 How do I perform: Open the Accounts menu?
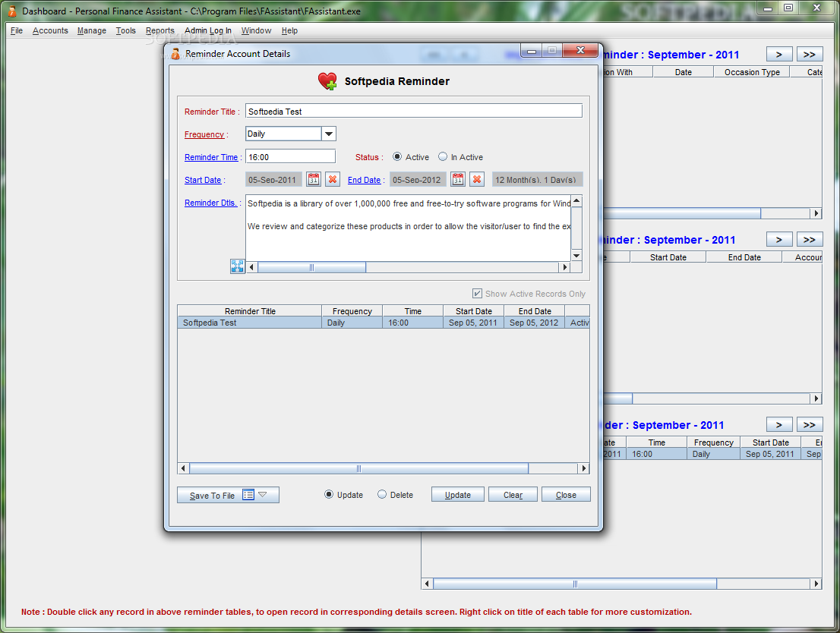click(x=50, y=30)
